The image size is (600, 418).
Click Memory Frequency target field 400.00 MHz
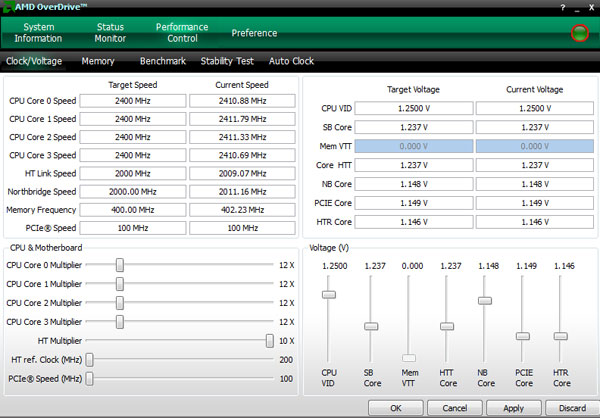(133, 210)
